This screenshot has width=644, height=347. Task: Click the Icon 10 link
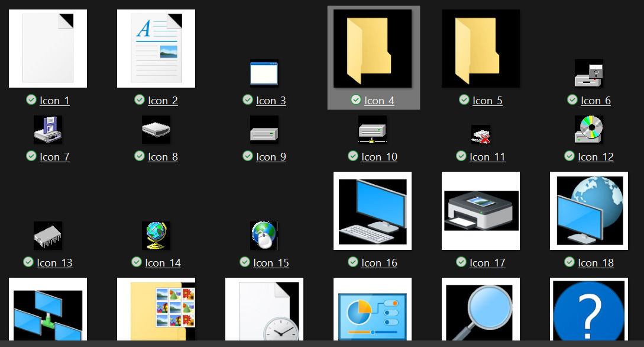click(x=378, y=156)
